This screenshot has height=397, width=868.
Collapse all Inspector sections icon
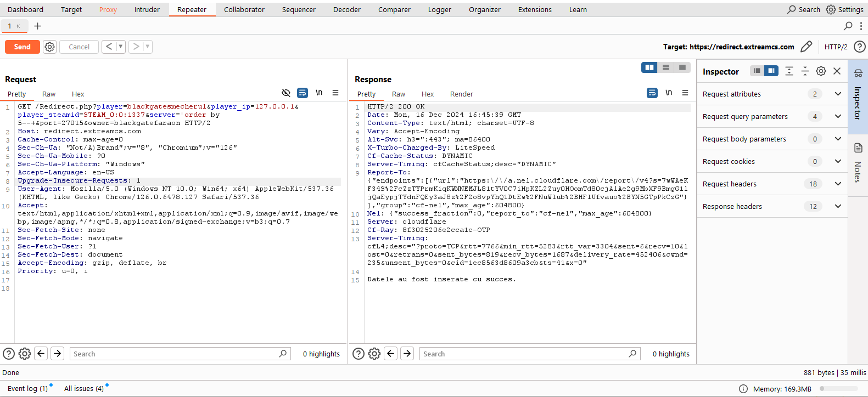805,71
